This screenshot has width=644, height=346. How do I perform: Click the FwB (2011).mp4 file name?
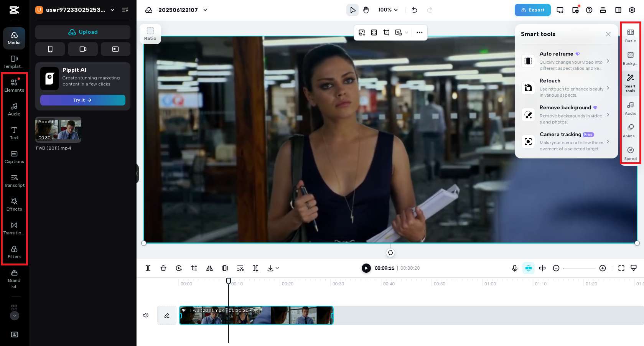coord(54,148)
